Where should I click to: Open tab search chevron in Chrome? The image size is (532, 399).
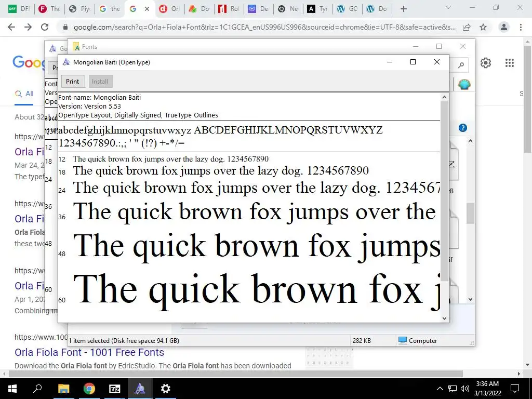point(448,7)
